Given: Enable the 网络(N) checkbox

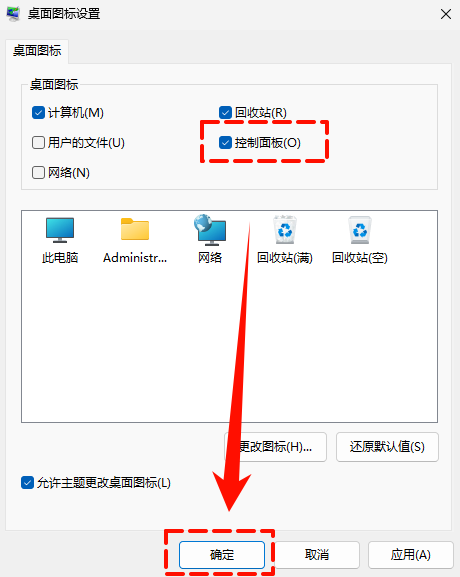Looking at the screenshot, I should (x=38, y=172).
